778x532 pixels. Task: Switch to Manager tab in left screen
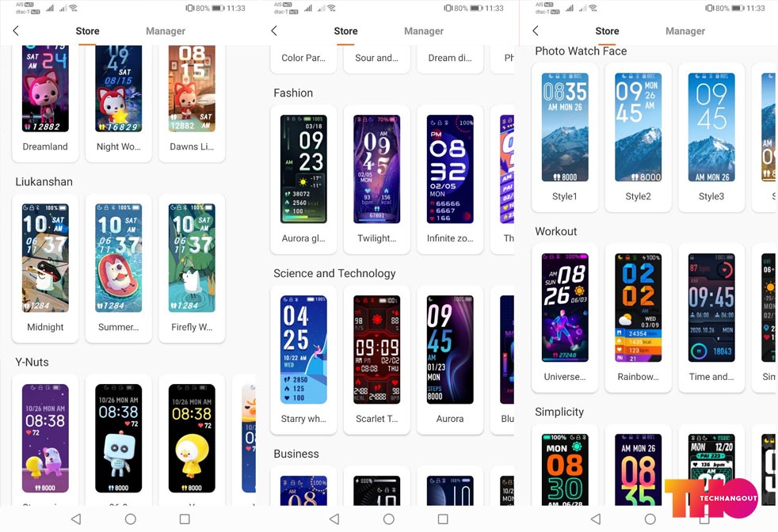click(166, 31)
